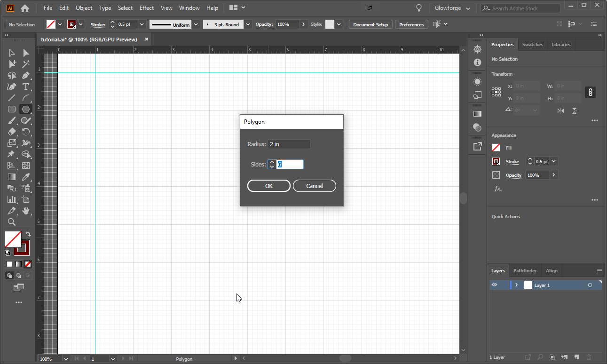This screenshot has width=607, height=364.
Task: Open the File menu
Action: tap(48, 8)
